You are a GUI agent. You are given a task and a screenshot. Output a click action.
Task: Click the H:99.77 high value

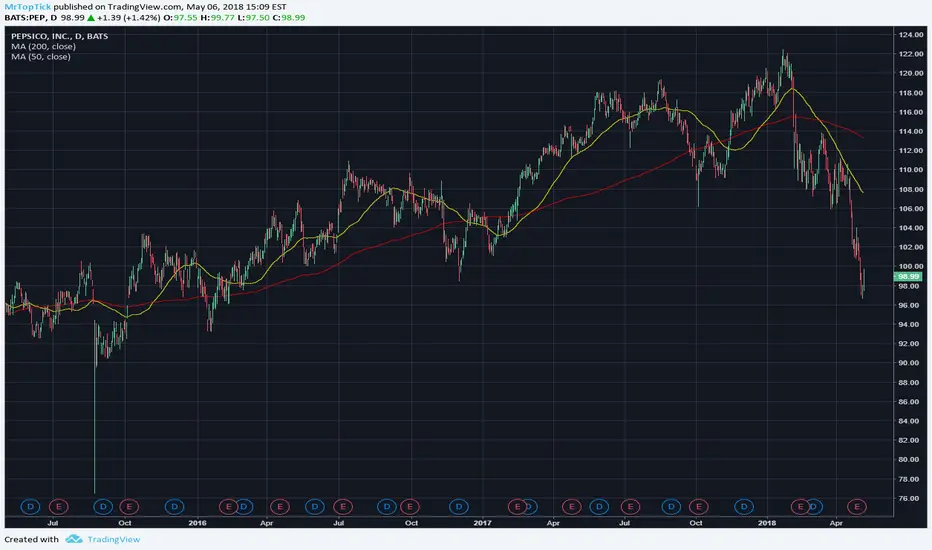217,18
